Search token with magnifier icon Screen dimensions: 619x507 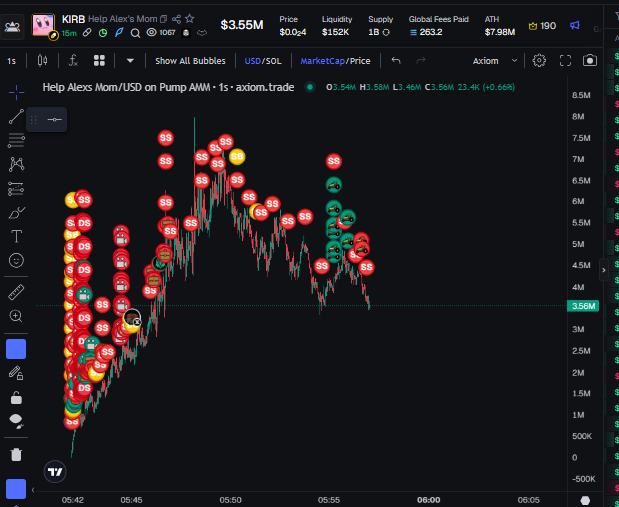click(135, 33)
